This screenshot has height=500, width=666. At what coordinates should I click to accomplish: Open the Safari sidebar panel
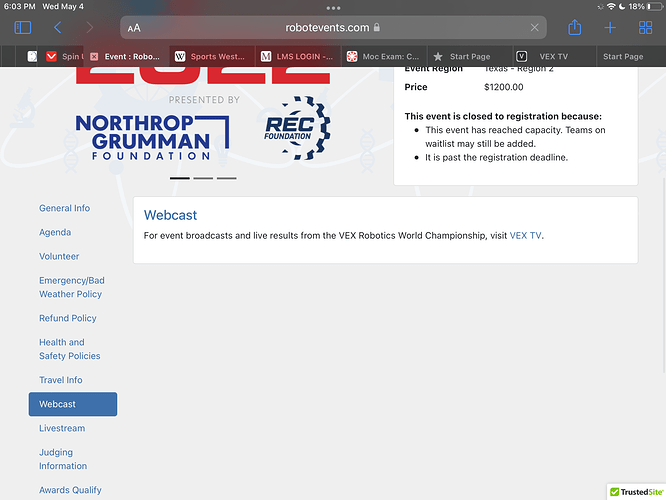23,28
